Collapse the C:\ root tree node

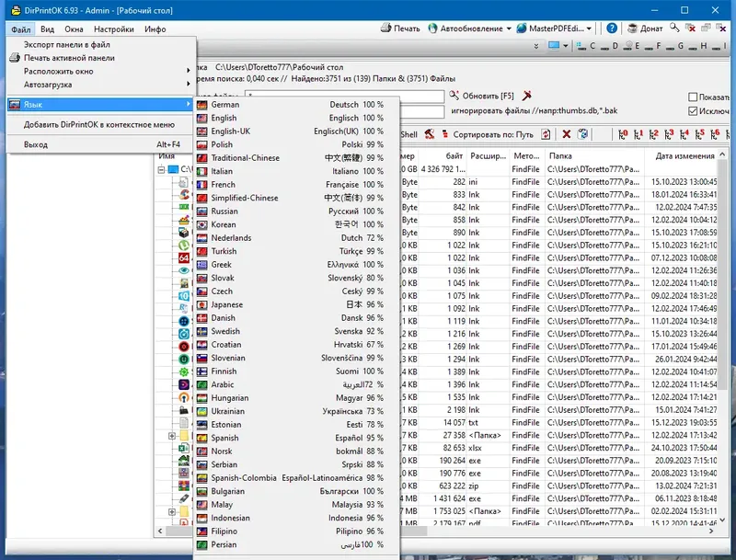tap(162, 169)
